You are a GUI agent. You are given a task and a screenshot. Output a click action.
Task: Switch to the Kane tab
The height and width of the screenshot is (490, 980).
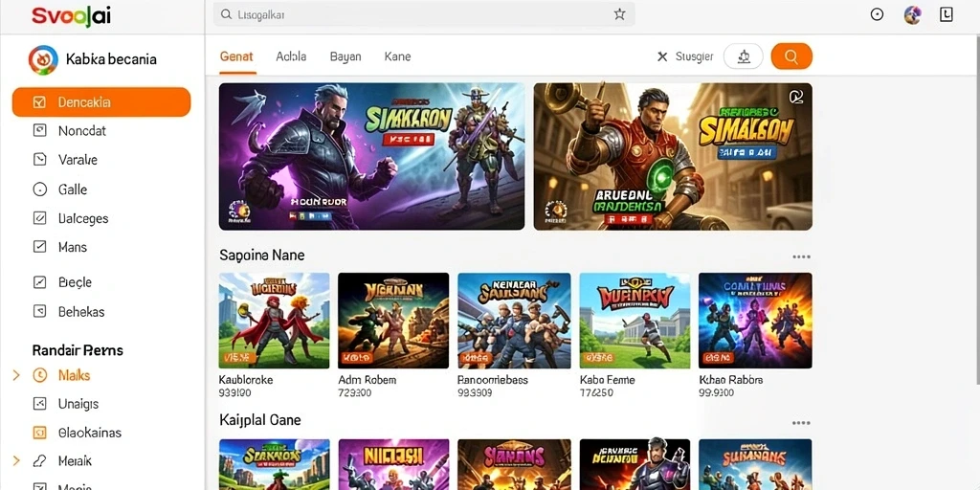tap(397, 56)
